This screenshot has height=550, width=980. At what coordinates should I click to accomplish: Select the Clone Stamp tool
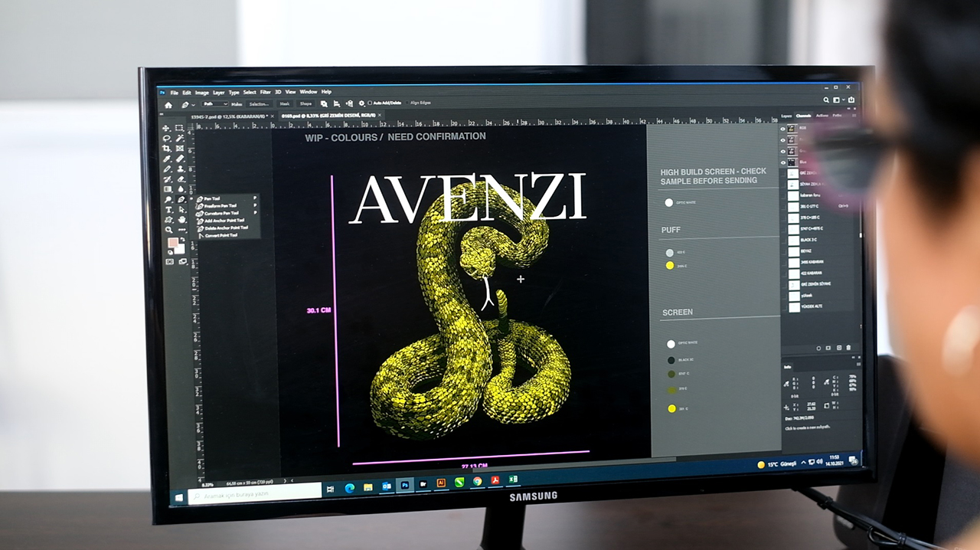[180, 169]
